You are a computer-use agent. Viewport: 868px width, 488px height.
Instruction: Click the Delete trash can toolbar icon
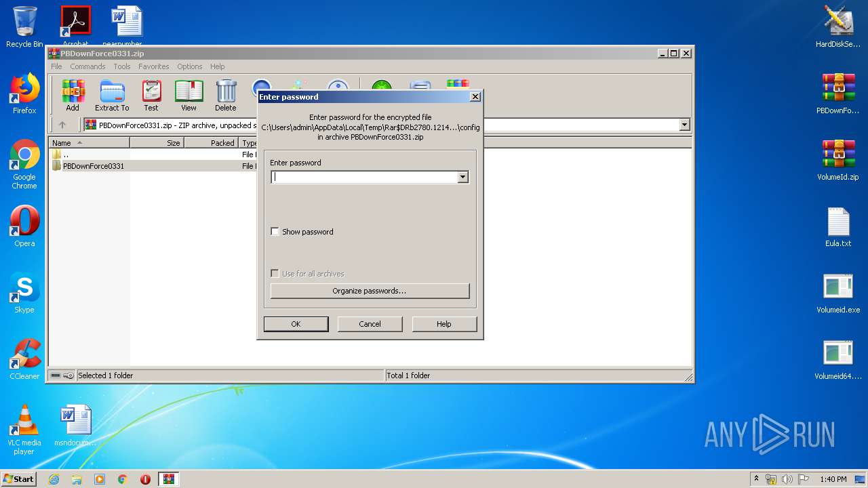[226, 96]
